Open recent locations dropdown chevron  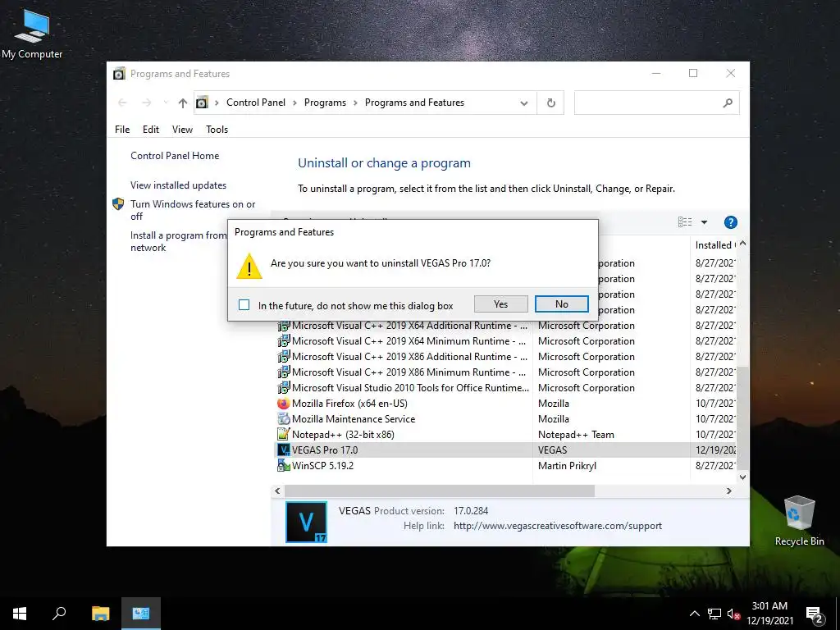(166, 103)
